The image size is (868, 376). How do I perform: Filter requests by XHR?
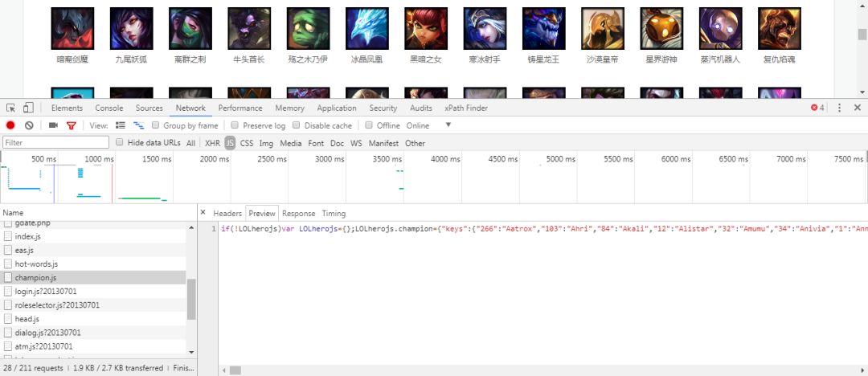pos(212,143)
